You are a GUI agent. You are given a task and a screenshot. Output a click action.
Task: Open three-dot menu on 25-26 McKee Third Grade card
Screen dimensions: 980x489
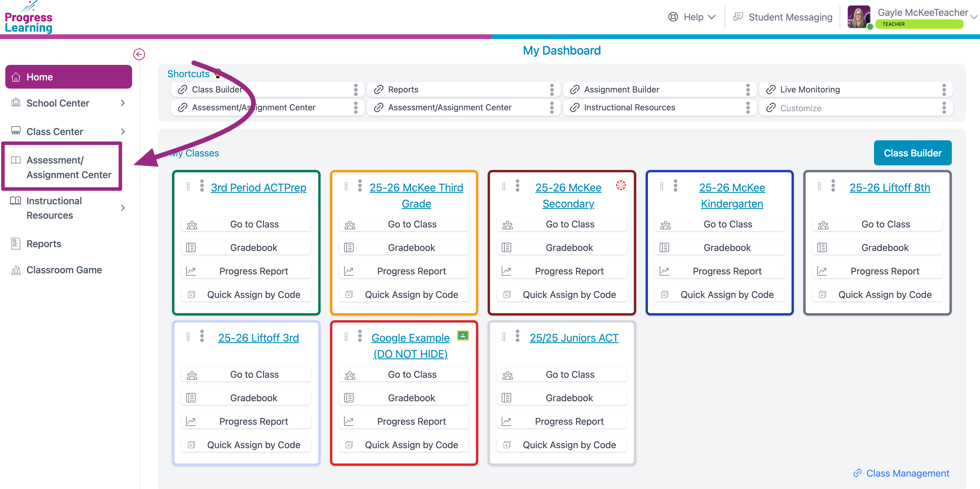(360, 186)
